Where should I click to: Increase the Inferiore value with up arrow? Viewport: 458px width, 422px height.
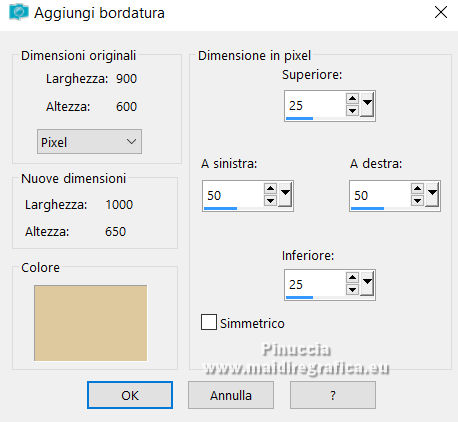352,278
